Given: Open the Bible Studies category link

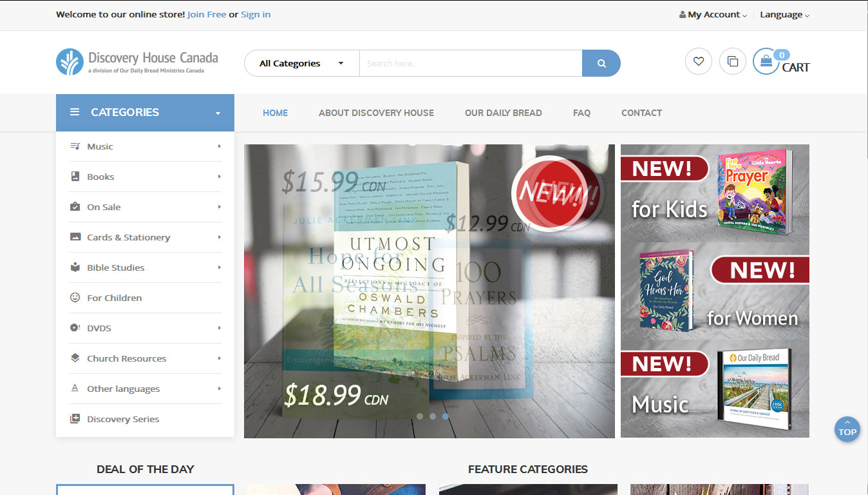Looking at the screenshot, I should point(115,267).
